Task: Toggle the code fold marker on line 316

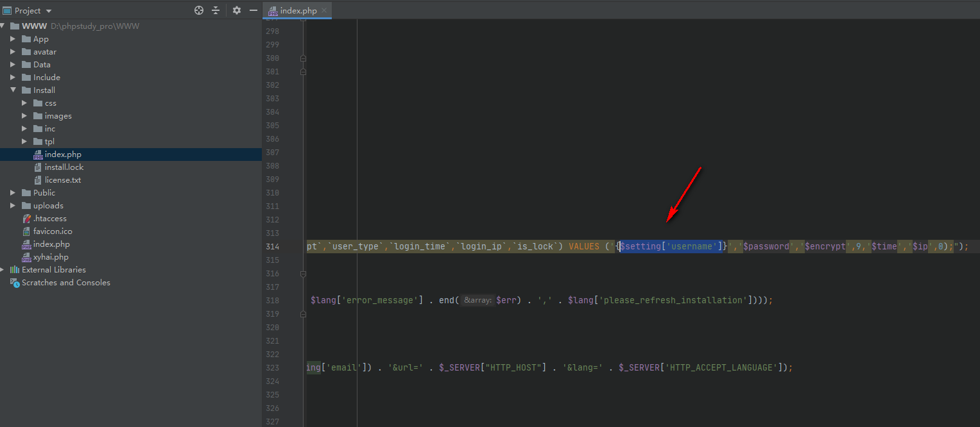Action: pyautogui.click(x=303, y=274)
